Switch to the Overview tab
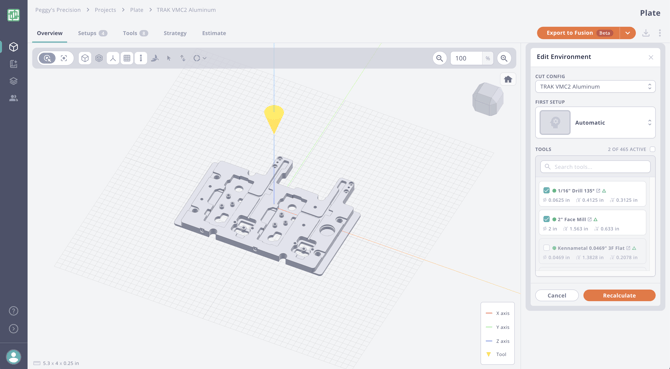Screen dimensions: 670x369 point(50,33)
